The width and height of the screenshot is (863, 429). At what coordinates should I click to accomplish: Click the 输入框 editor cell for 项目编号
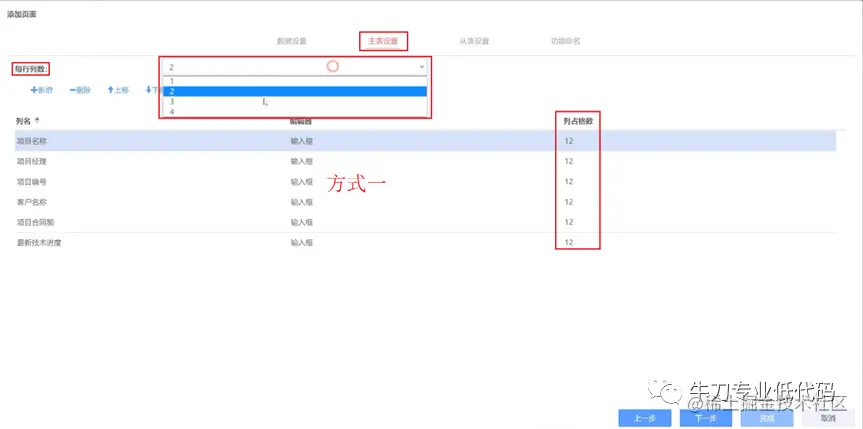pos(302,182)
